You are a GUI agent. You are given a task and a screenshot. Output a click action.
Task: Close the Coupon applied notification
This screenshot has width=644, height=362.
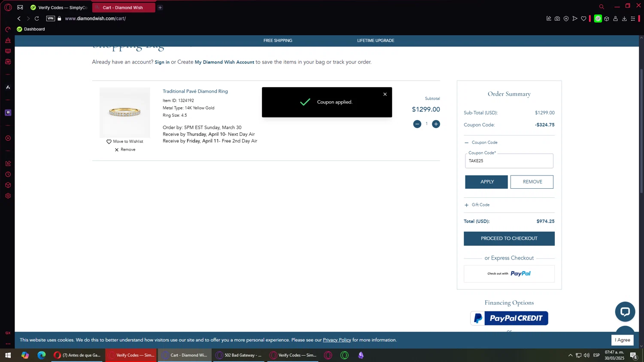click(x=385, y=94)
